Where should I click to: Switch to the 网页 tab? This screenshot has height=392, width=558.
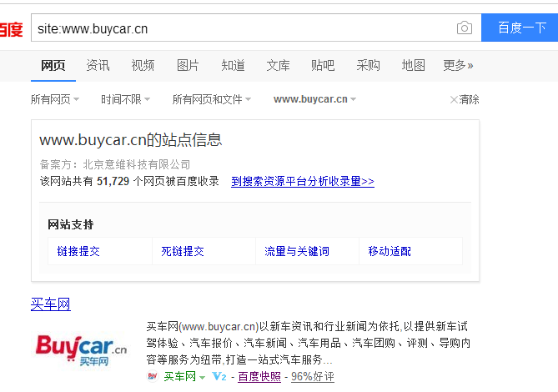(x=53, y=65)
